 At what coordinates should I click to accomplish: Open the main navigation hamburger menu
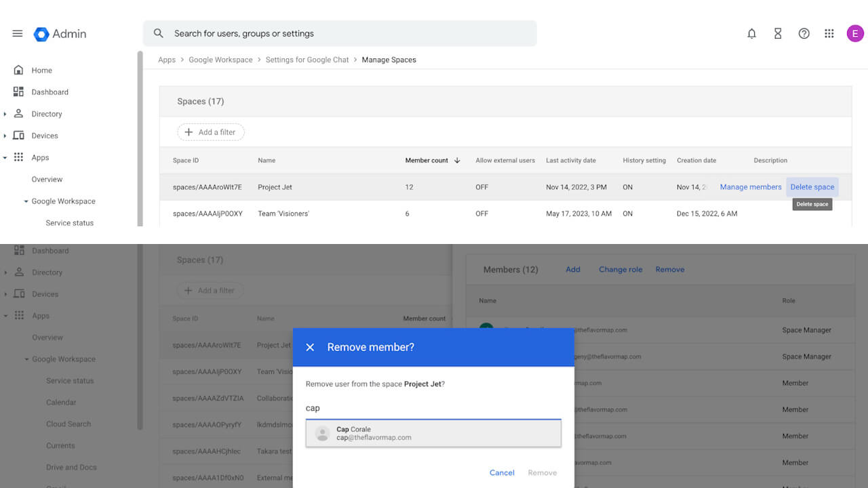click(18, 34)
